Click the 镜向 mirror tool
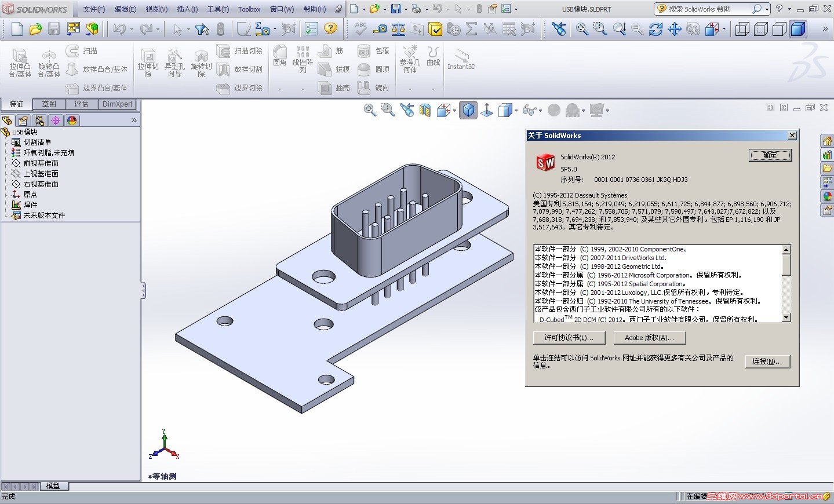This screenshot has width=834, height=504. click(373, 88)
